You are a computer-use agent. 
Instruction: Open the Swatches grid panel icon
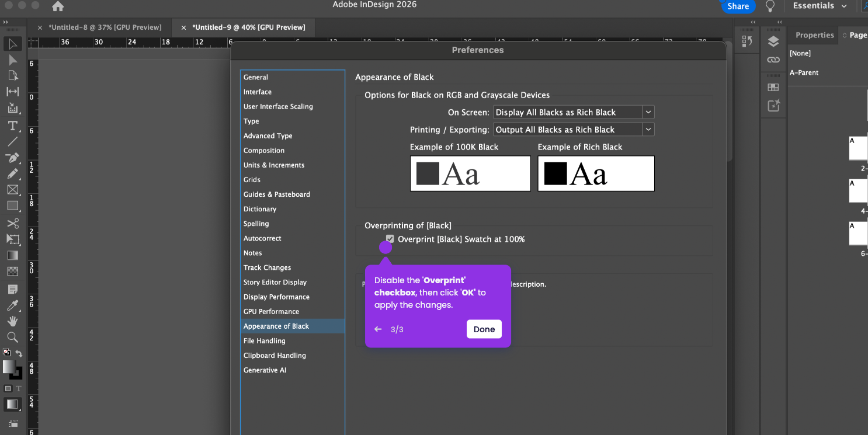(x=773, y=87)
